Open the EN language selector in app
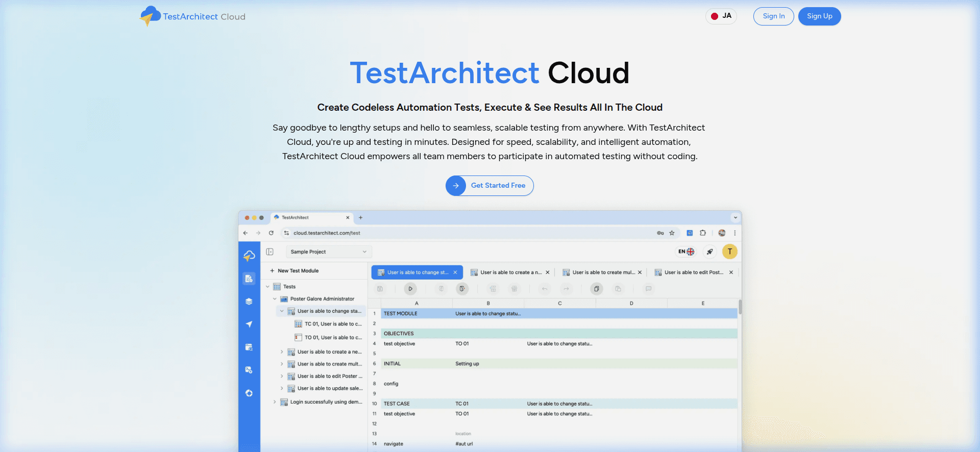 [686, 252]
